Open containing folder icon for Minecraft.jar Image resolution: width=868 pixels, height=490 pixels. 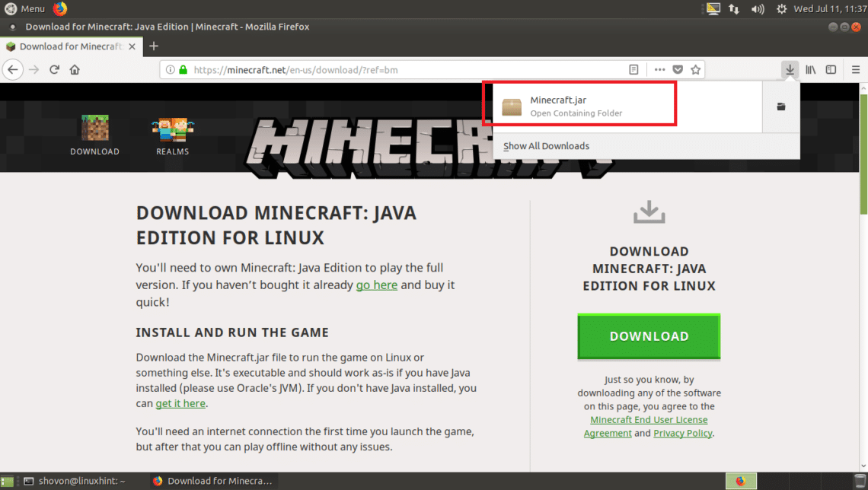(781, 107)
